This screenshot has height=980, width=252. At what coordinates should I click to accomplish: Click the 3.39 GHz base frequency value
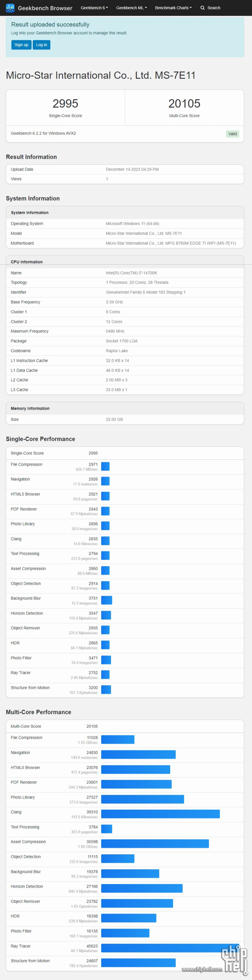[114, 302]
